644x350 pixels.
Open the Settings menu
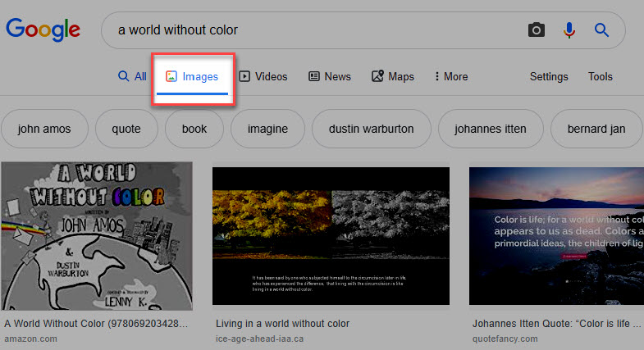[x=549, y=76]
